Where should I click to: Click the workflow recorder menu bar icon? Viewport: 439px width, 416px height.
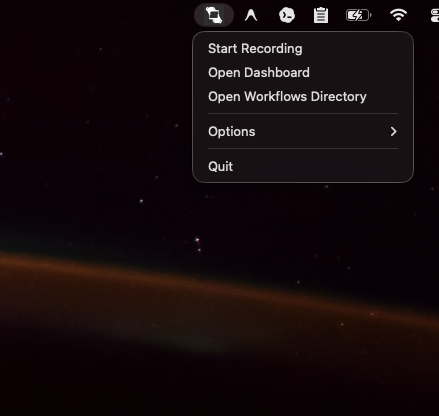[214, 15]
